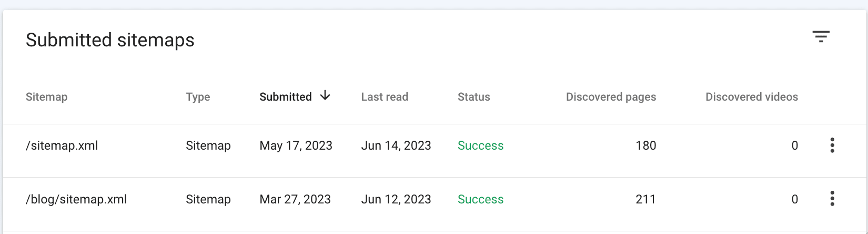Click the 180 discovered pages value
868x234 pixels.
coord(646,146)
